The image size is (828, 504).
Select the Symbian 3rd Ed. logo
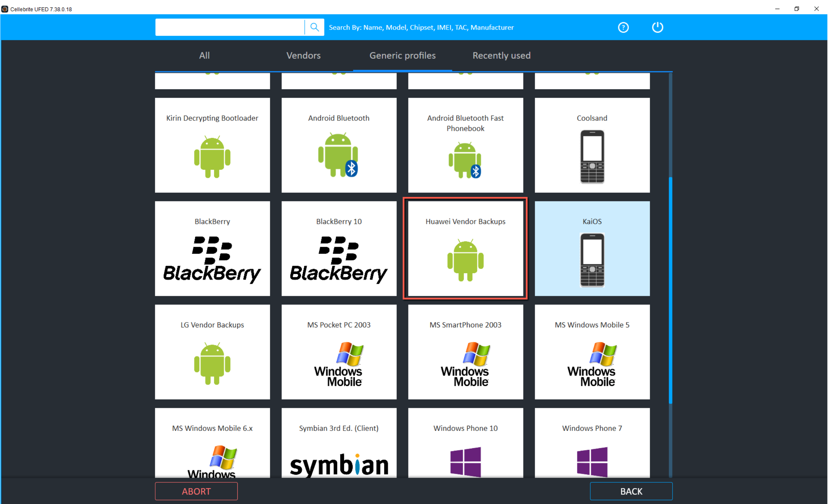[x=339, y=465]
